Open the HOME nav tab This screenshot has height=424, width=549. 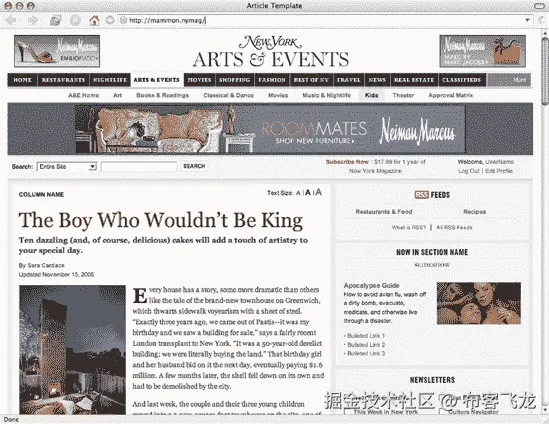pyautogui.click(x=22, y=80)
